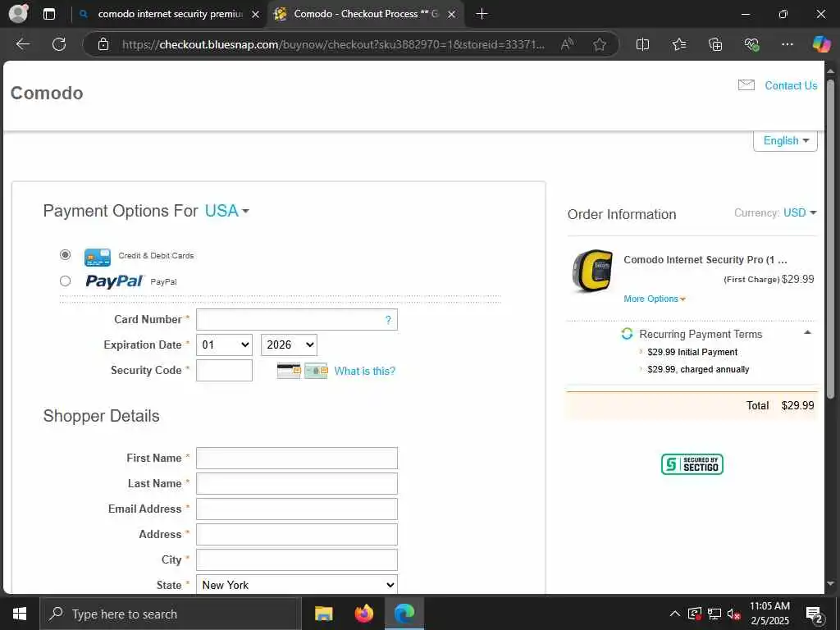
Task: Click the Contact Us link
Action: coord(791,85)
